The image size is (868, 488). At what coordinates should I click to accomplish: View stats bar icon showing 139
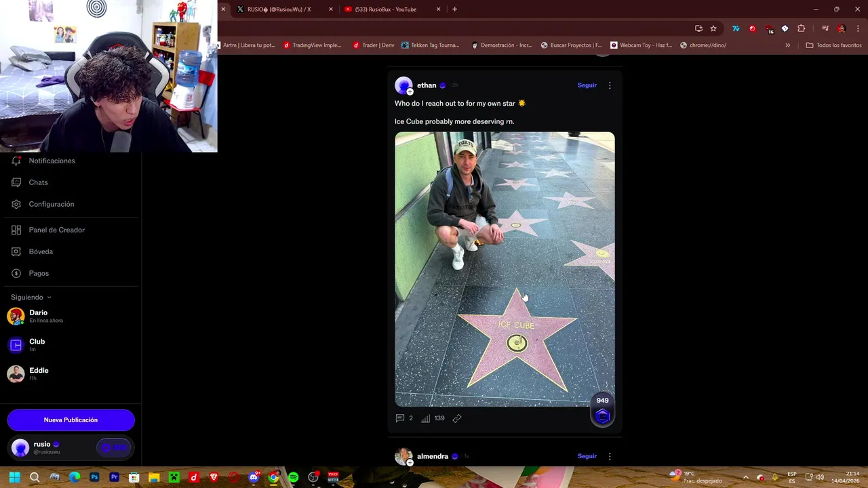point(425,418)
